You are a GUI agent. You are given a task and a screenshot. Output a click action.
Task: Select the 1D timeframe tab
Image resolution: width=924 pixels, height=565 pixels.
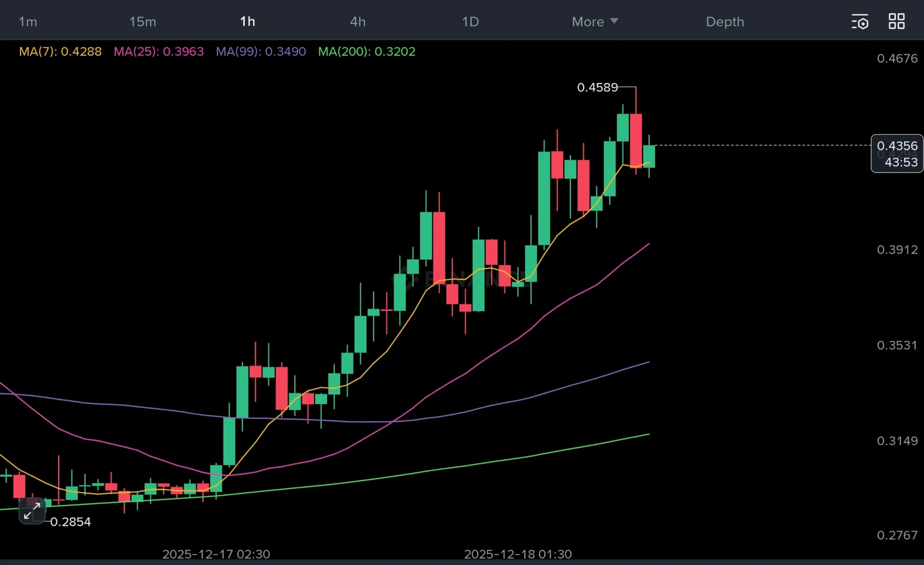[x=470, y=22]
